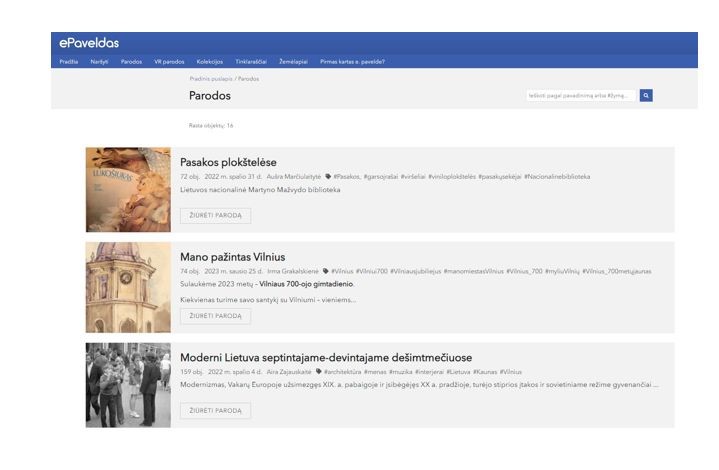Click Pradinis puslapis breadcrumb link

tap(211, 79)
